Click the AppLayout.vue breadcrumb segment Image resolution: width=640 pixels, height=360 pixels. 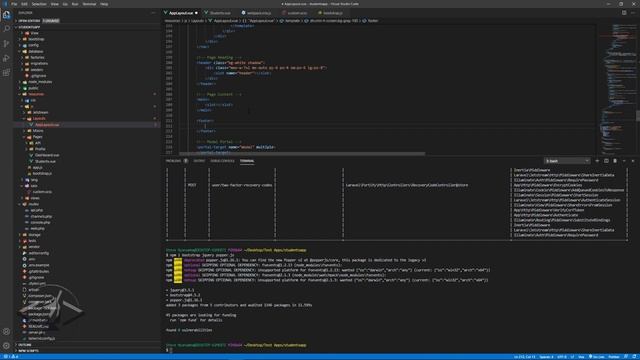click(x=225, y=21)
